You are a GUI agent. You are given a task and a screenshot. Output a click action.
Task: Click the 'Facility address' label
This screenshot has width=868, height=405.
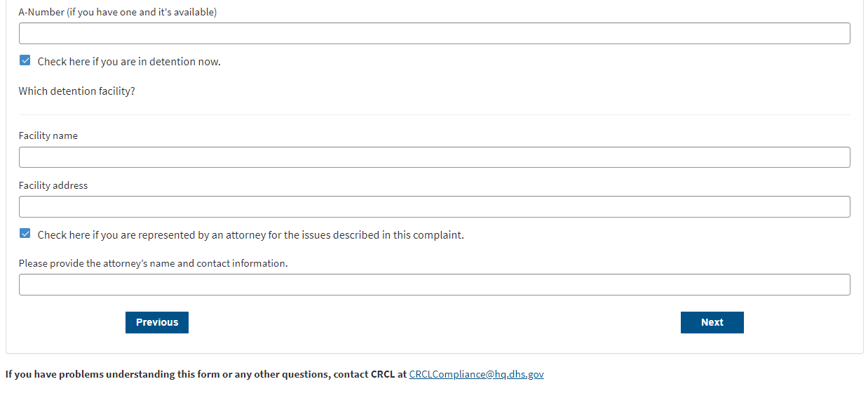(x=53, y=185)
